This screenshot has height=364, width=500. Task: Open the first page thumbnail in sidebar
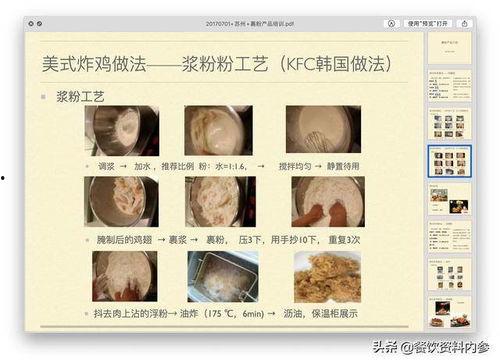(449, 48)
